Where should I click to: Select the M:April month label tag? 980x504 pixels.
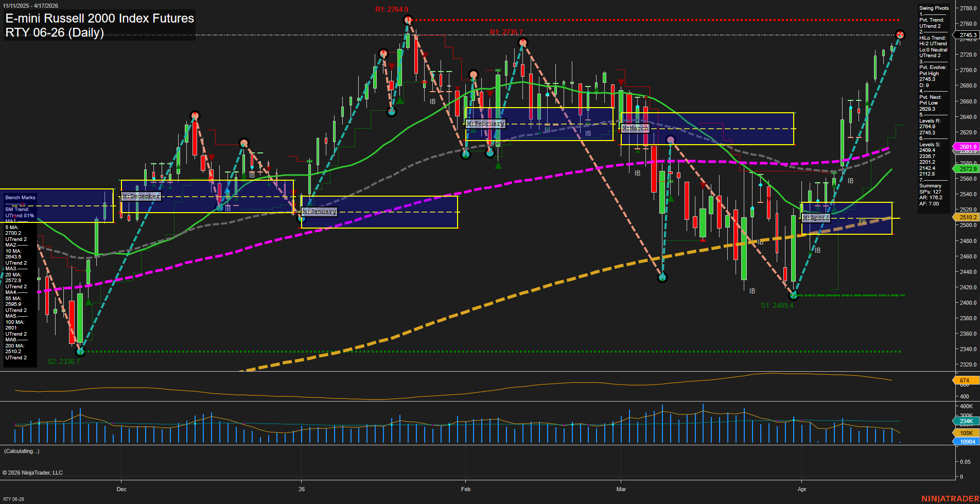pyautogui.click(x=816, y=218)
